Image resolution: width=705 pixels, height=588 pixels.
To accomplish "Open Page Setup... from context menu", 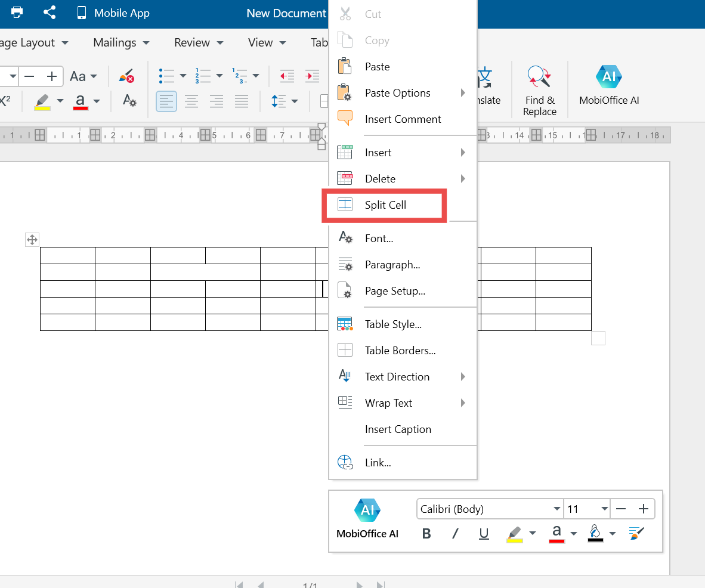I will pos(403,291).
